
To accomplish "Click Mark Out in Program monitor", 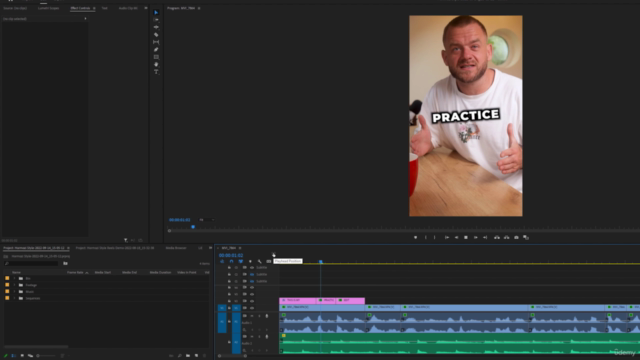I will (435, 237).
